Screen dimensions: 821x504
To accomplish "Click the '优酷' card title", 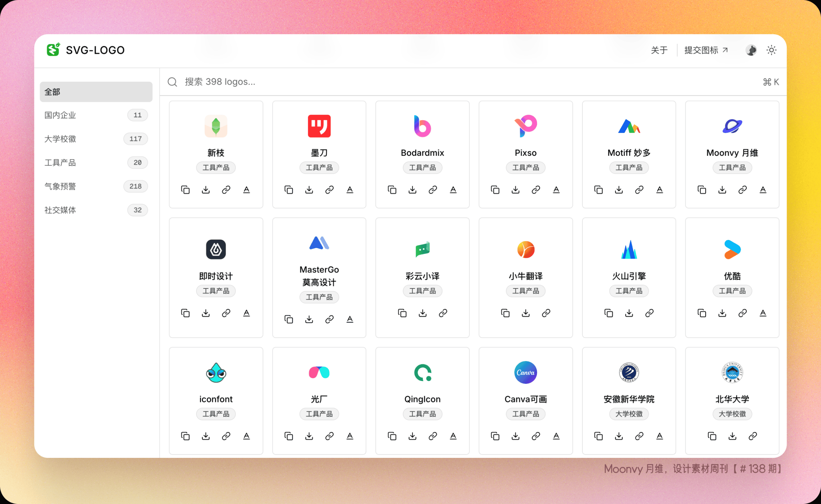I will (732, 276).
